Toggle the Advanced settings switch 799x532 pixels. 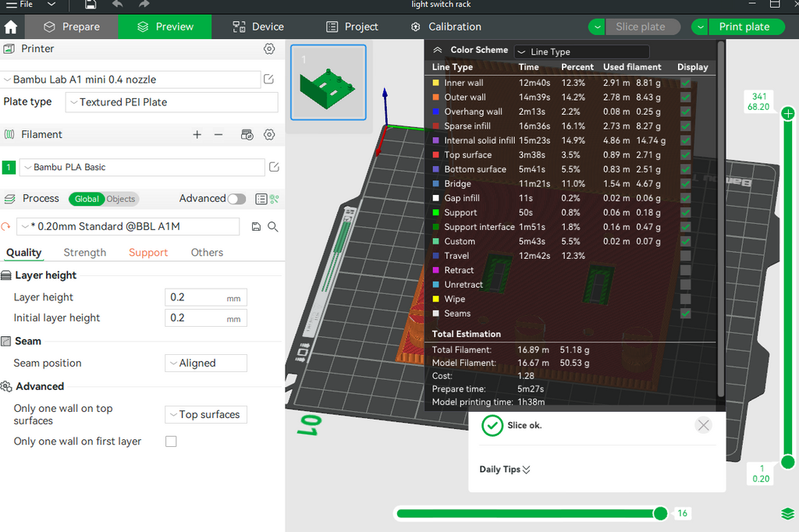pos(236,199)
